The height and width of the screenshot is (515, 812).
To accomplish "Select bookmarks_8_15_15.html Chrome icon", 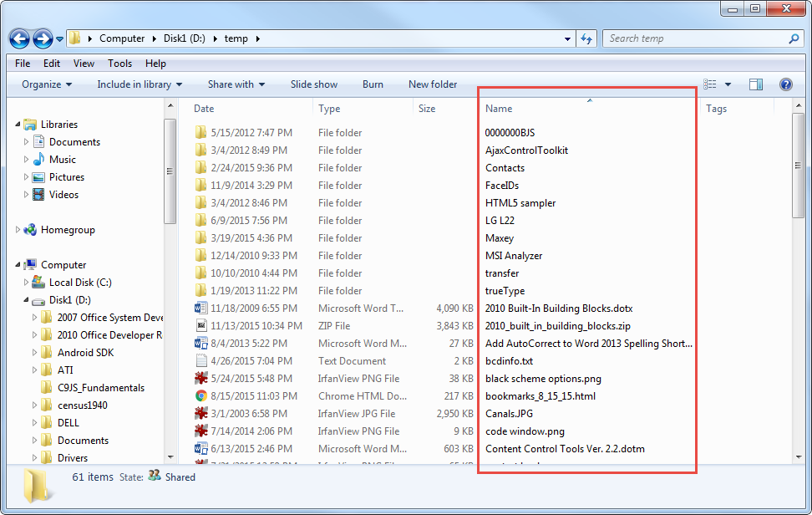I will pos(201,396).
